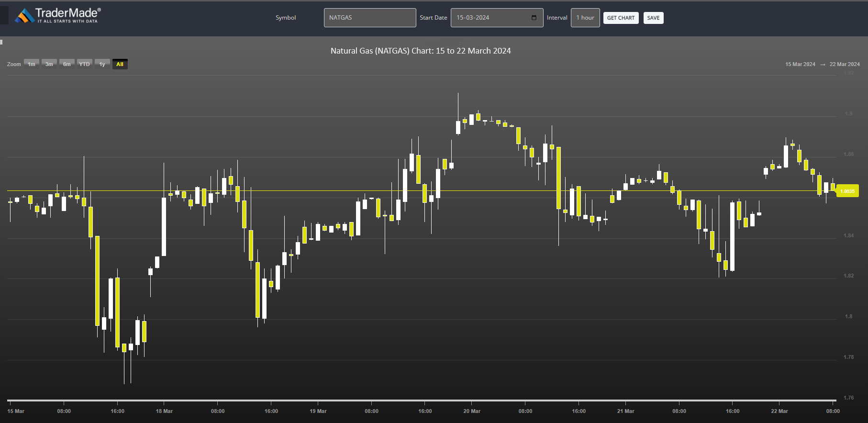Click the 1.8835 current price label

tap(847, 191)
